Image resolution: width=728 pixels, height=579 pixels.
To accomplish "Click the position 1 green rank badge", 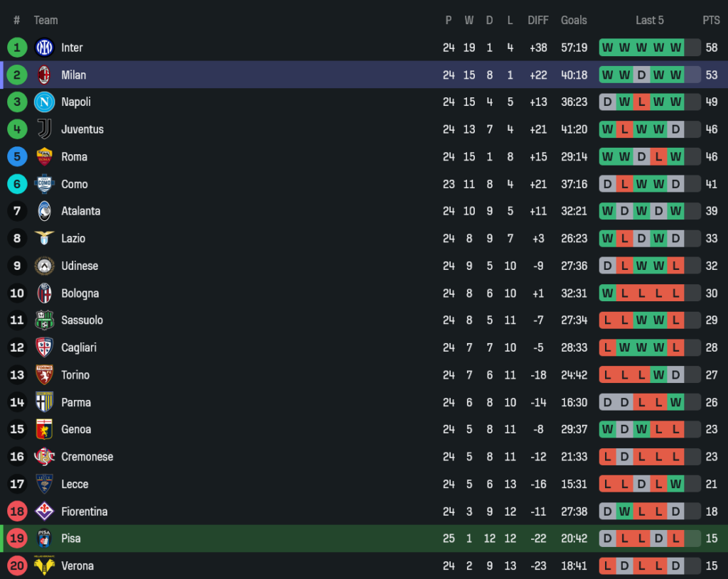I will (17, 48).
